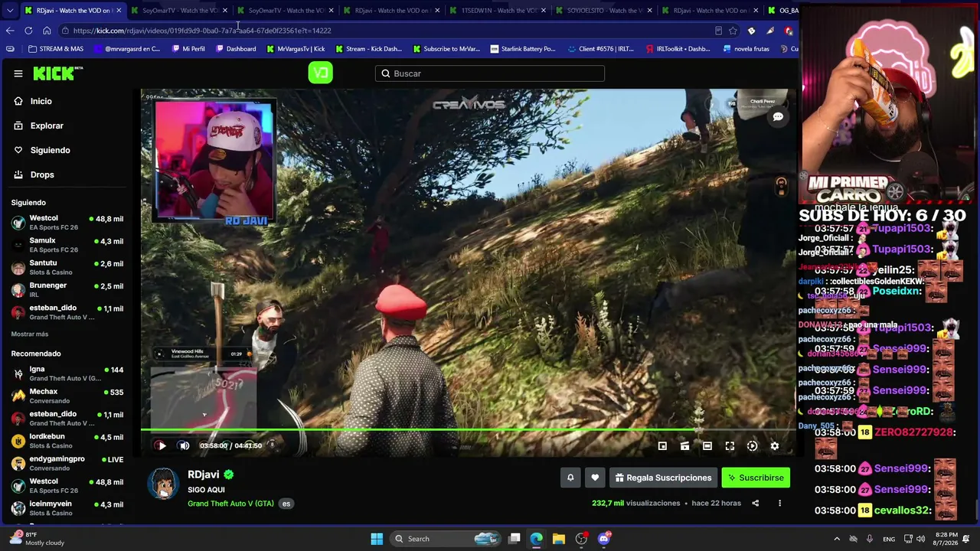Expand Mostrar más in following list
This screenshot has width=980, height=551.
pos(30,334)
